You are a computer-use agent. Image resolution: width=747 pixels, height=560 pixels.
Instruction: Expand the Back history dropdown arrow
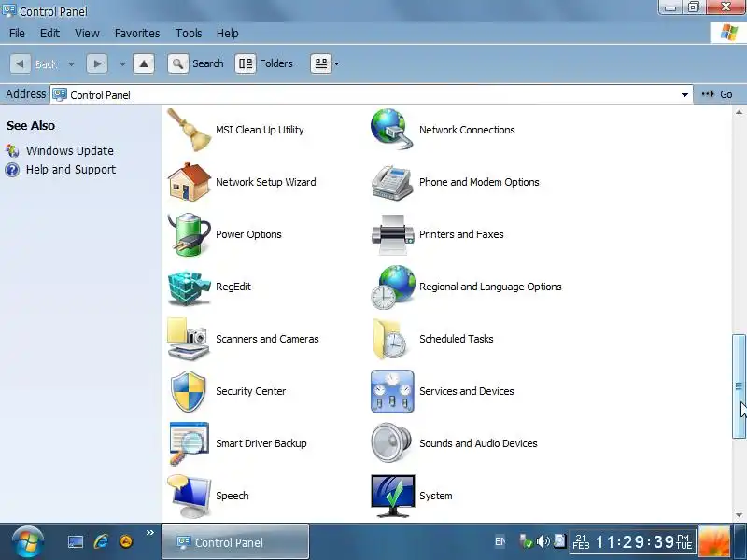pyautogui.click(x=71, y=63)
